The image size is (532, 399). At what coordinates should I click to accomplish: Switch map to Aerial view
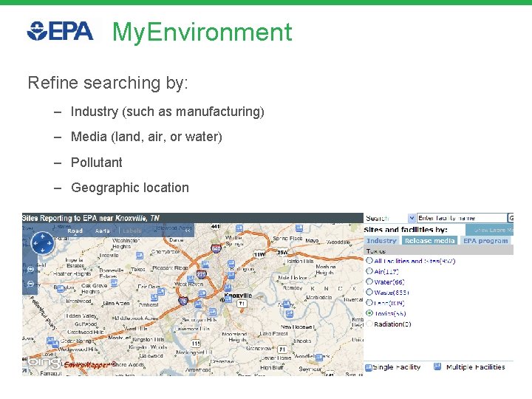click(x=103, y=231)
